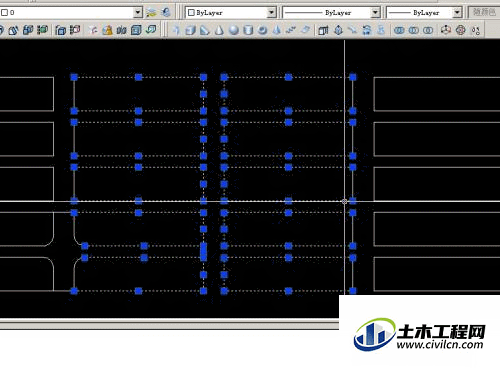Click the Color Faces solid editing icon
Screen dimensions: 500x375
(x=42, y=30)
